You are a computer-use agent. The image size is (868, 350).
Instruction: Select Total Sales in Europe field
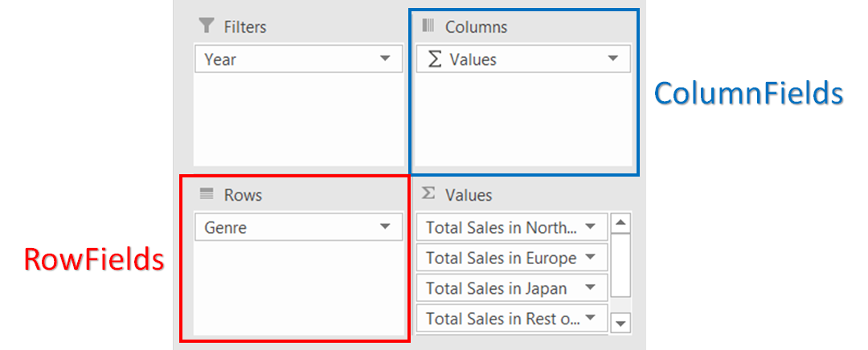(501, 258)
